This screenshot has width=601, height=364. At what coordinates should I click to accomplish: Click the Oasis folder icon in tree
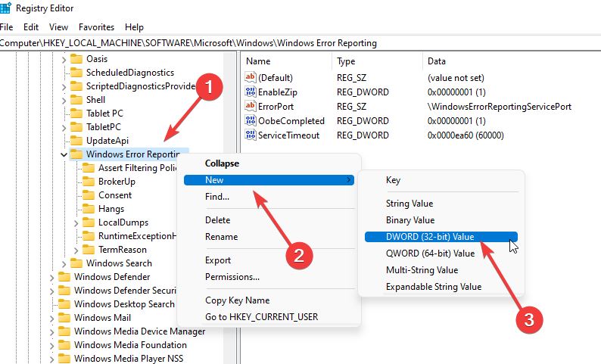76,58
